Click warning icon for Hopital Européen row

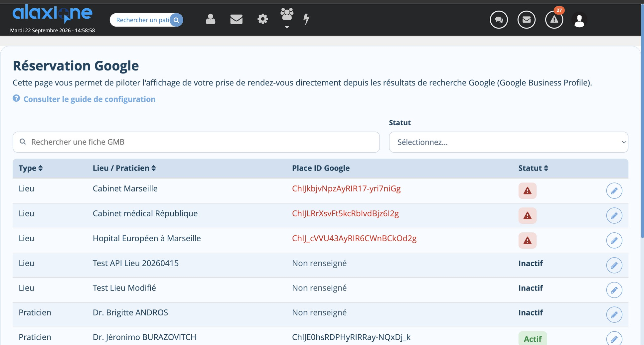(x=527, y=240)
